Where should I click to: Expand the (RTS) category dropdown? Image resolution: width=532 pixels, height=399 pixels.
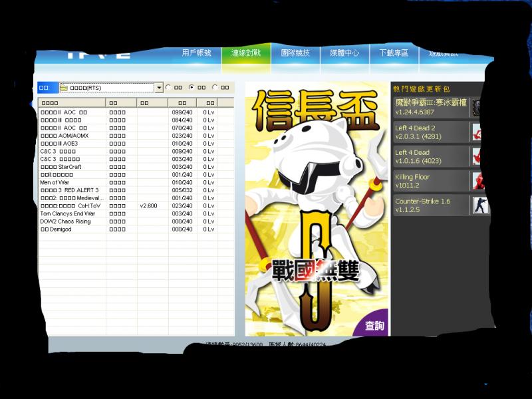(159, 88)
